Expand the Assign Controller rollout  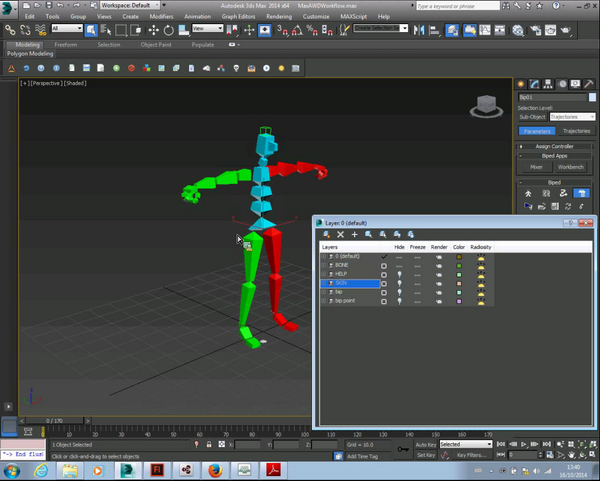coord(554,146)
